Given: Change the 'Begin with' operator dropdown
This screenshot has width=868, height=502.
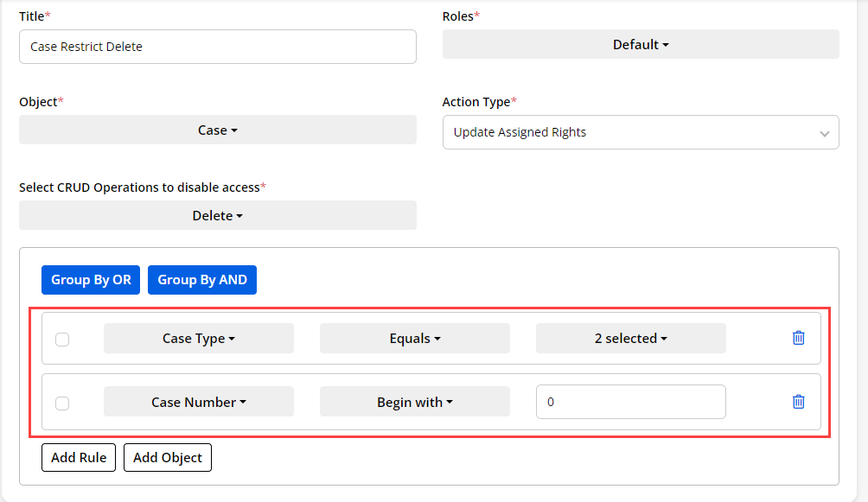Looking at the screenshot, I should [415, 402].
